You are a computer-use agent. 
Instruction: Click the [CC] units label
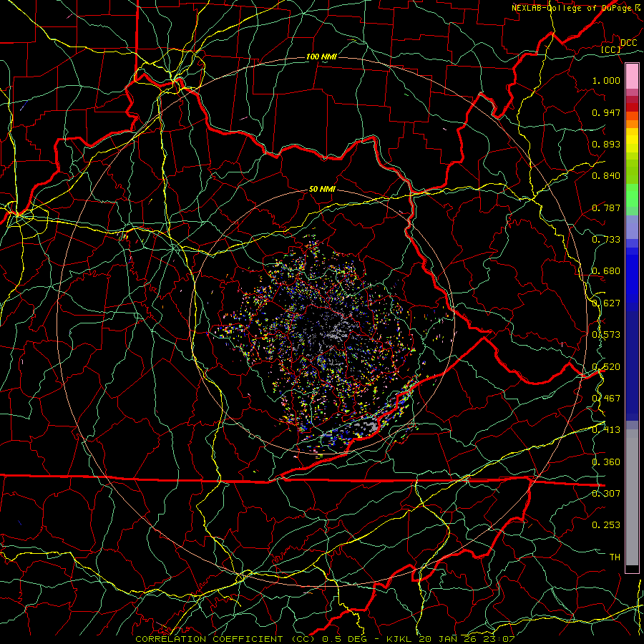610,49
